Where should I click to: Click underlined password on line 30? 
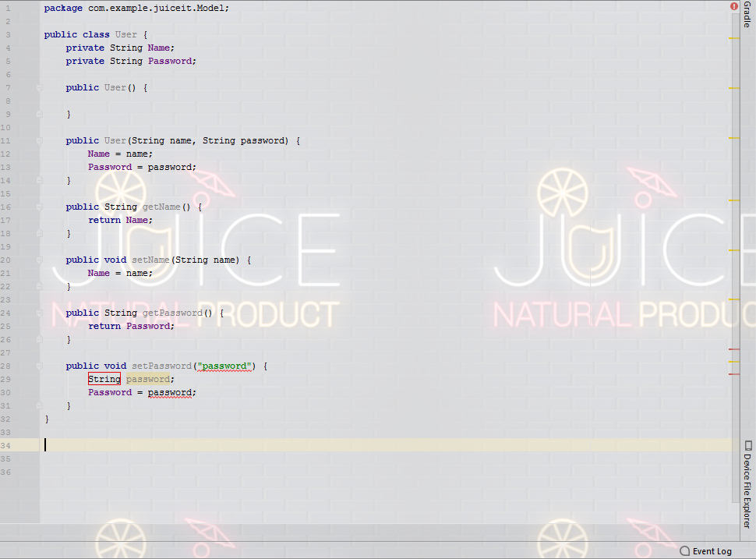170,393
